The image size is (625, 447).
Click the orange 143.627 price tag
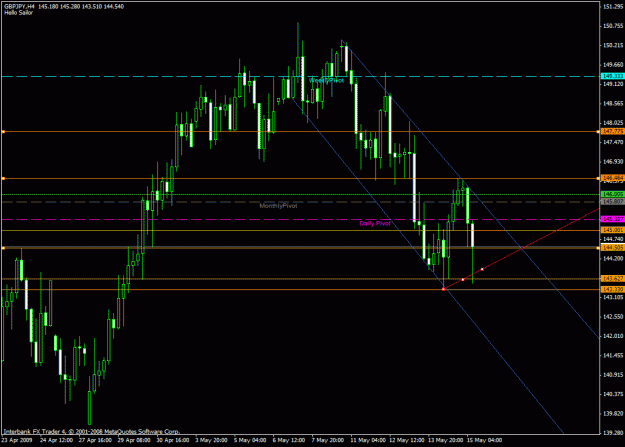coord(613,279)
